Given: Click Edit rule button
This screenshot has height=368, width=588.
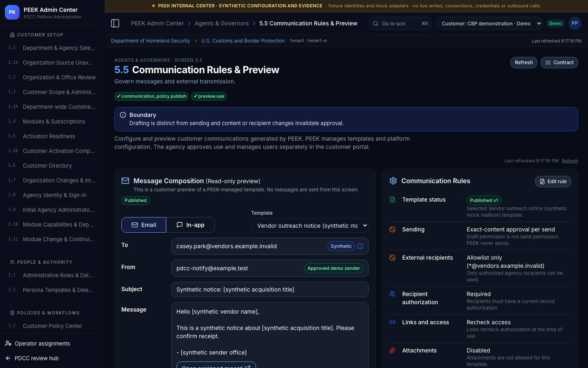Looking at the screenshot, I should (553, 182).
